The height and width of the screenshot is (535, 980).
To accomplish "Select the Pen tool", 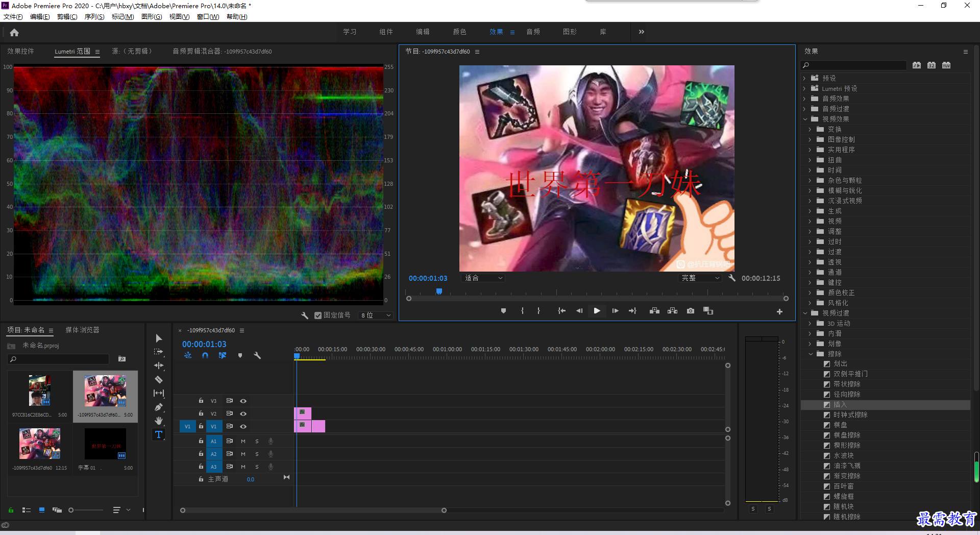I will pyautogui.click(x=159, y=407).
